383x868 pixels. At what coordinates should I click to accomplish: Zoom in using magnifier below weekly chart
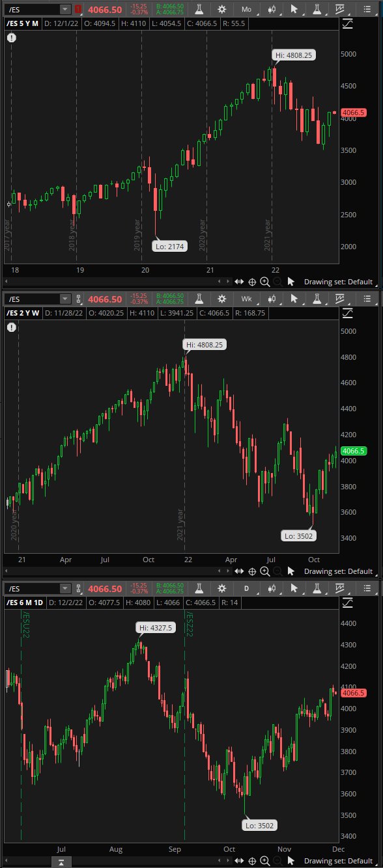point(265,571)
